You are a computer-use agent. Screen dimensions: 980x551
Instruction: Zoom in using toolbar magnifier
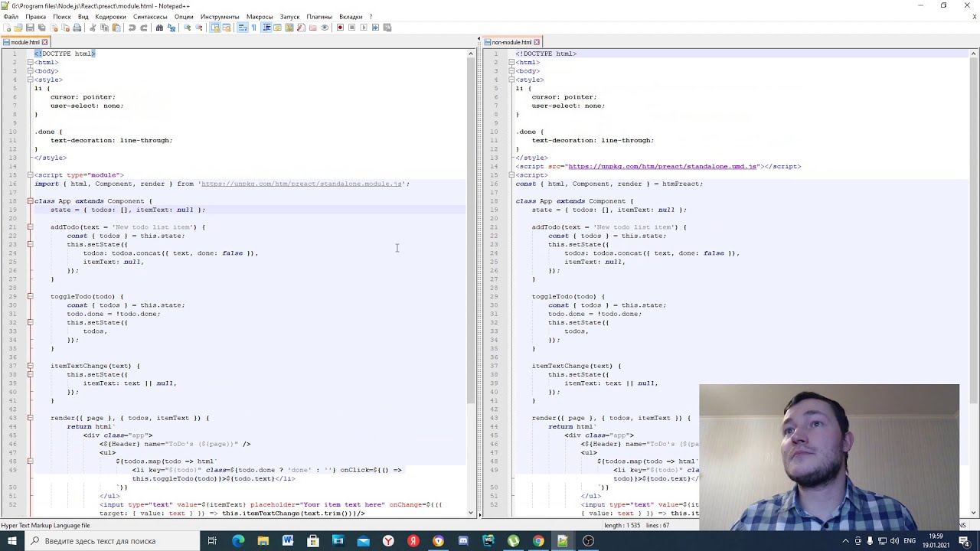pyautogui.click(x=187, y=28)
